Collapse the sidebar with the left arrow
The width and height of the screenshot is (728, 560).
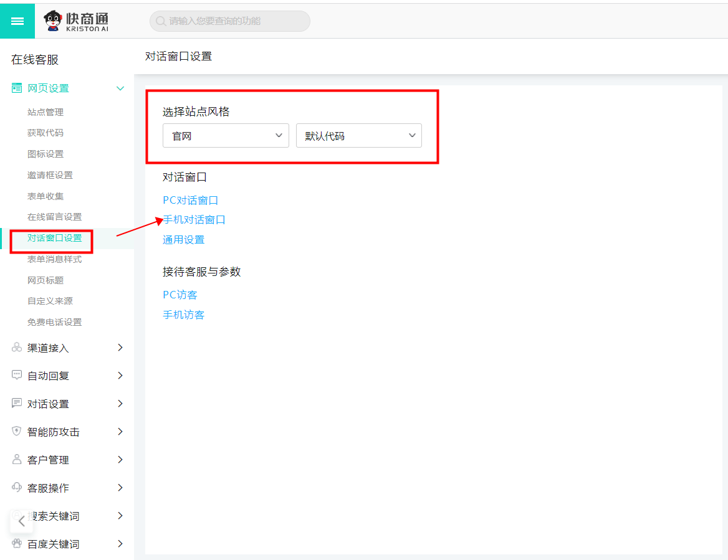[21, 521]
